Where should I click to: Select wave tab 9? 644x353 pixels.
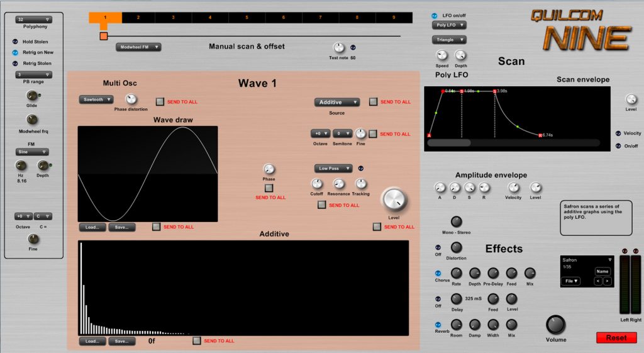pyautogui.click(x=394, y=17)
